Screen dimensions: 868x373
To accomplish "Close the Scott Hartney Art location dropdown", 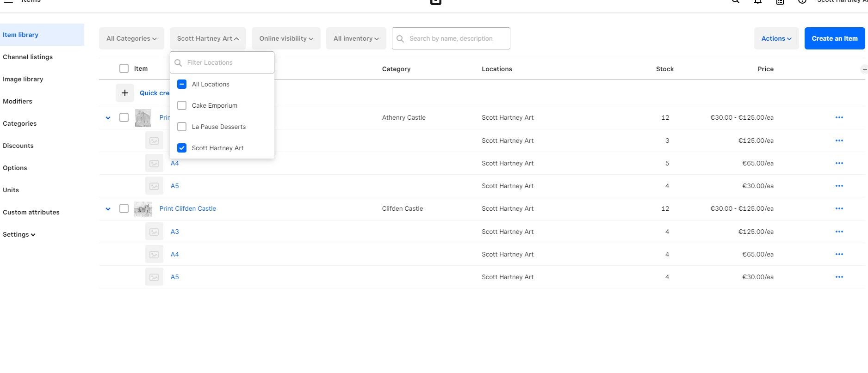I will (208, 38).
